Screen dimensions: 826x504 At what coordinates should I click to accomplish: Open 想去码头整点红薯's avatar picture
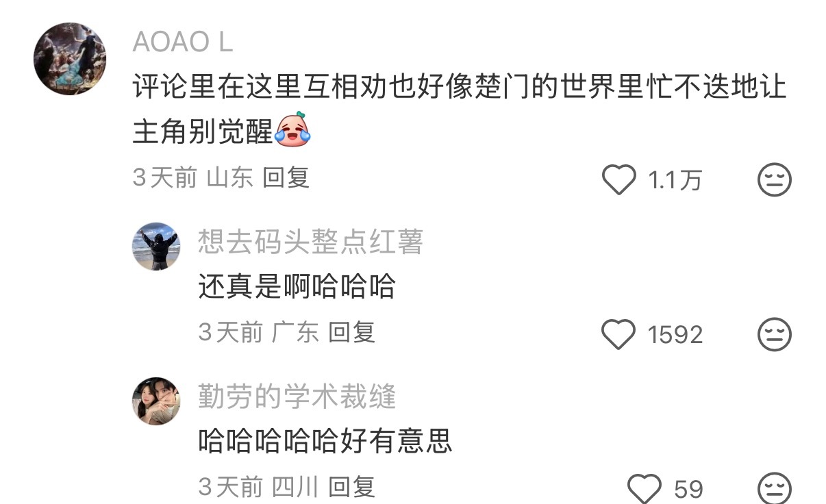[x=156, y=247]
